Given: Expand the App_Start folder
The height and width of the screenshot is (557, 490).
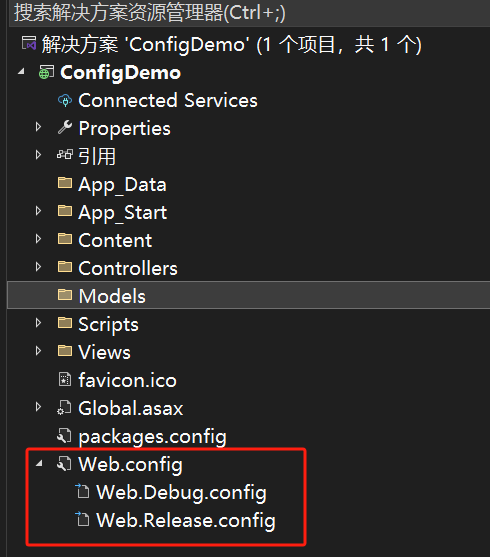Looking at the screenshot, I should [38, 211].
